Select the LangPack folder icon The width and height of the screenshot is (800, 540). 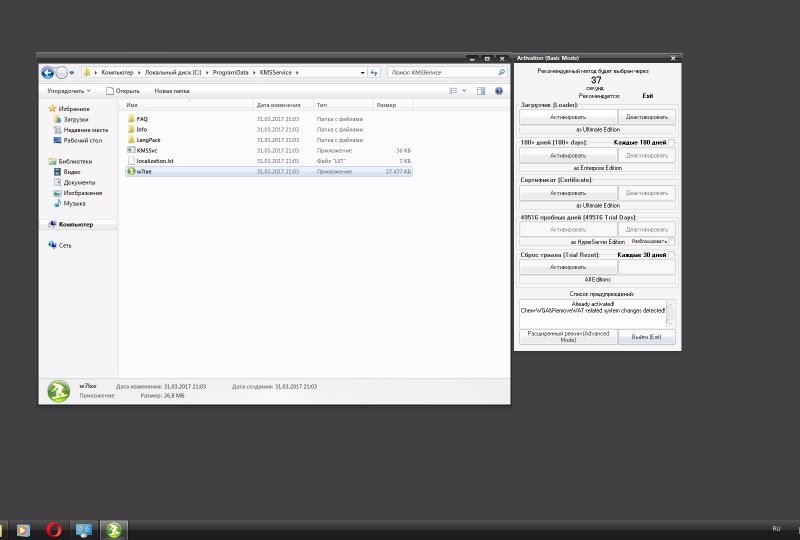131,140
